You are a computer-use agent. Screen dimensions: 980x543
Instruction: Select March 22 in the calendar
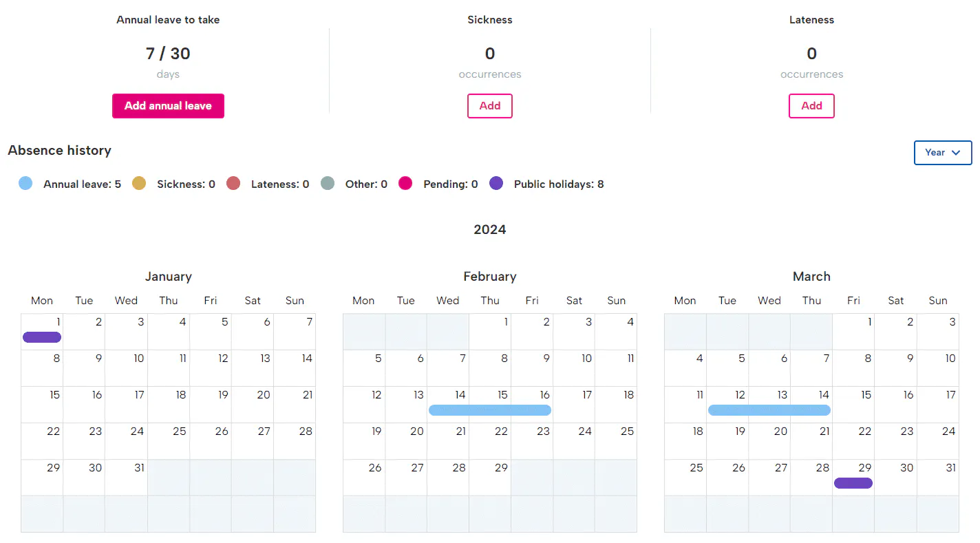pyautogui.click(x=853, y=440)
